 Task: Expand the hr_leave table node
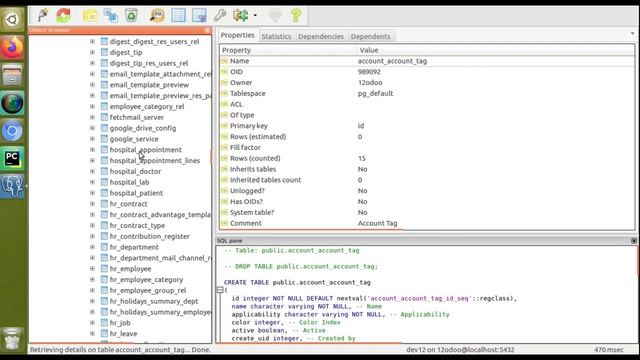click(x=92, y=333)
